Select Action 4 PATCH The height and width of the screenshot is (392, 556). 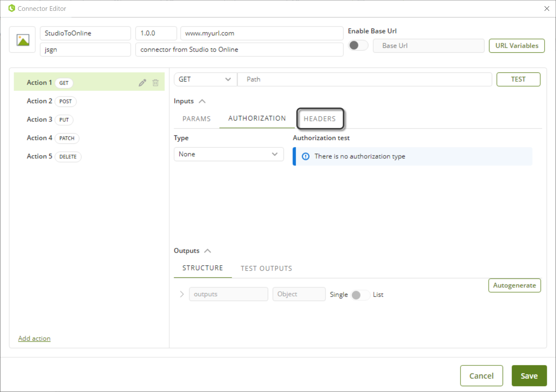[89, 138]
